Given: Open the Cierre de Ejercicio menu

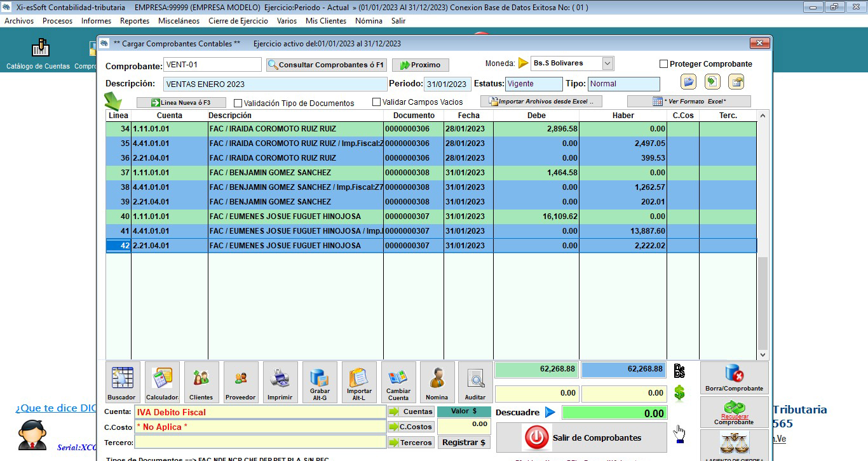Looking at the screenshot, I should click(238, 21).
